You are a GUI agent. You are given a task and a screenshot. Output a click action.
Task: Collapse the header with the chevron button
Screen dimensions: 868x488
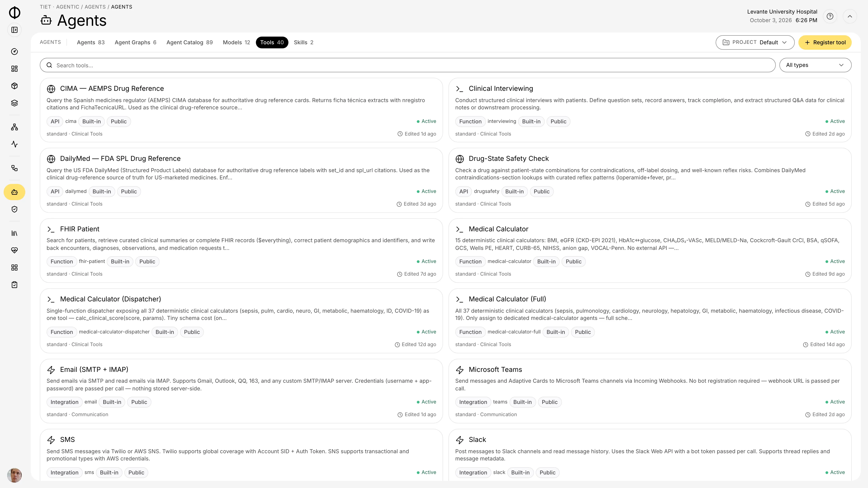[x=850, y=16]
